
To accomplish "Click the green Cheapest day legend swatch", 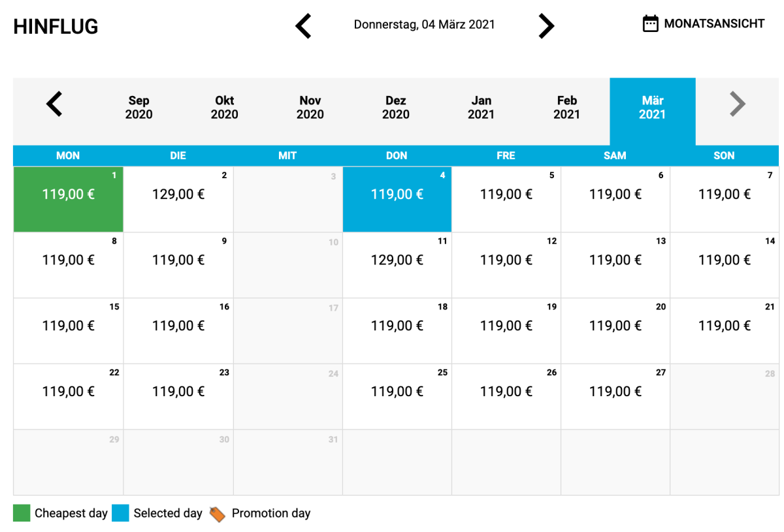I will (x=22, y=513).
